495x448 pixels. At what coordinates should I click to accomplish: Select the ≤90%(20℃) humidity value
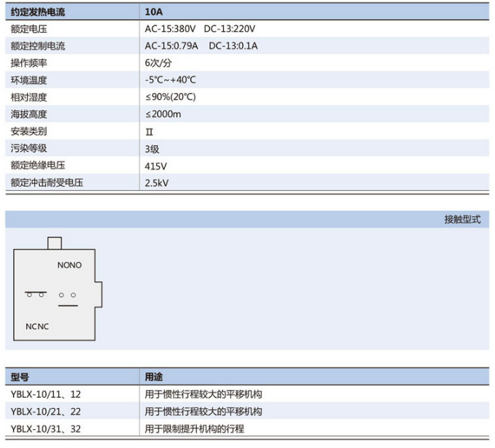click(170, 97)
